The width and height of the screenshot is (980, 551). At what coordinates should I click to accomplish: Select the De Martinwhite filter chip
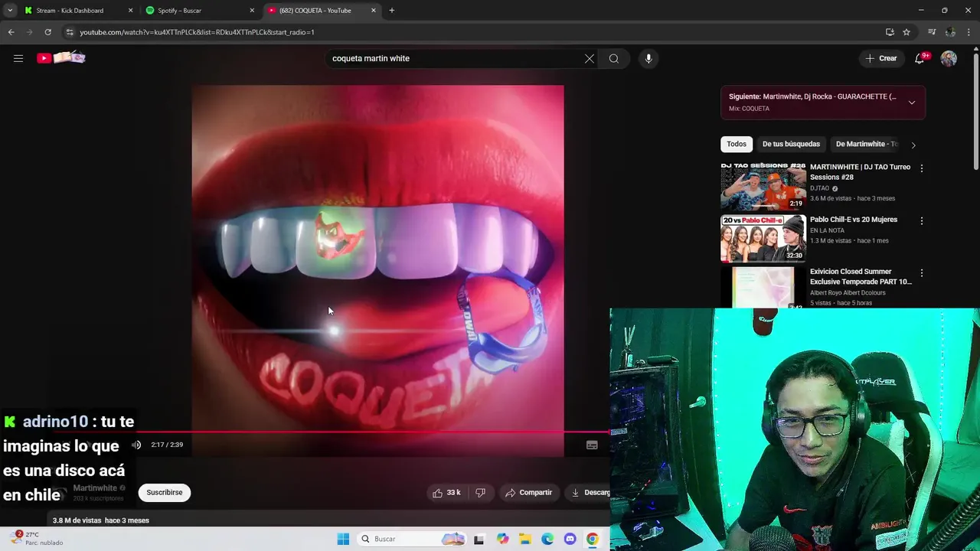pyautogui.click(x=866, y=144)
